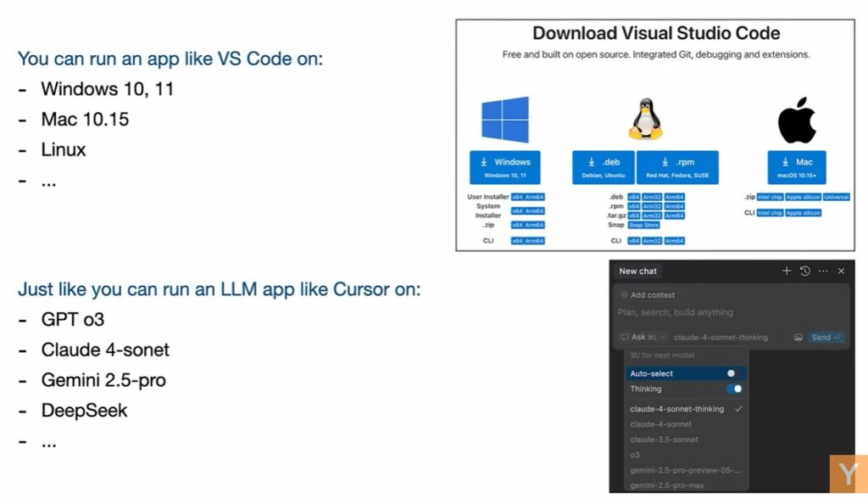Download the Windows installer button

pyautogui.click(x=505, y=166)
